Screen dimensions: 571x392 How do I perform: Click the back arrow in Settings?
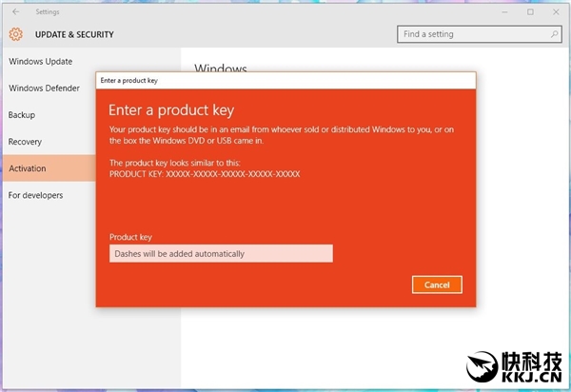(15, 12)
